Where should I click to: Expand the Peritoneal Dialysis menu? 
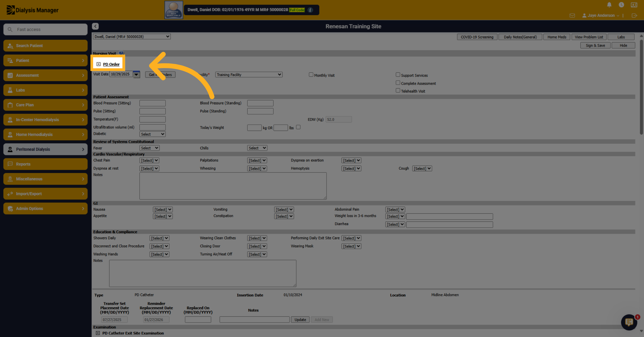[45, 149]
